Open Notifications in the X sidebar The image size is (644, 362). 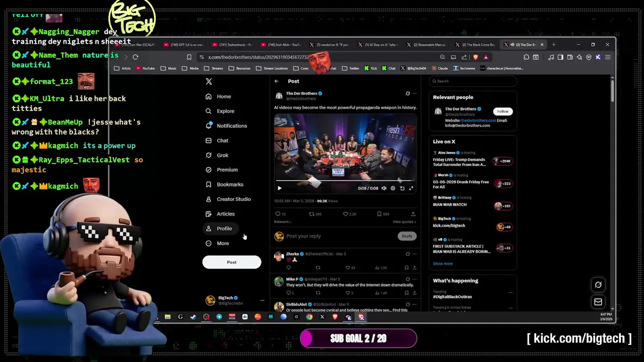pyautogui.click(x=226, y=126)
